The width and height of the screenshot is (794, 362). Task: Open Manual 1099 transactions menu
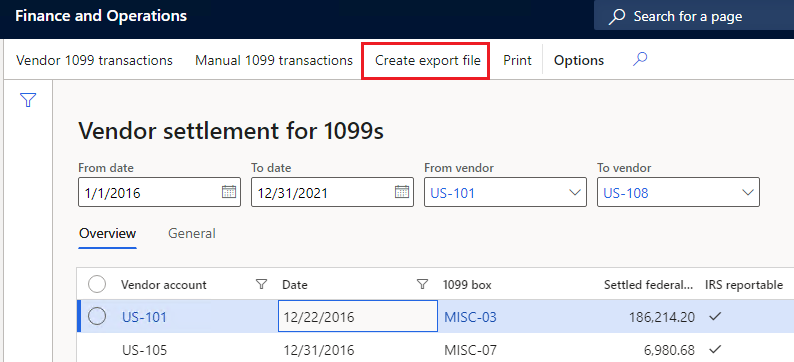coord(274,60)
